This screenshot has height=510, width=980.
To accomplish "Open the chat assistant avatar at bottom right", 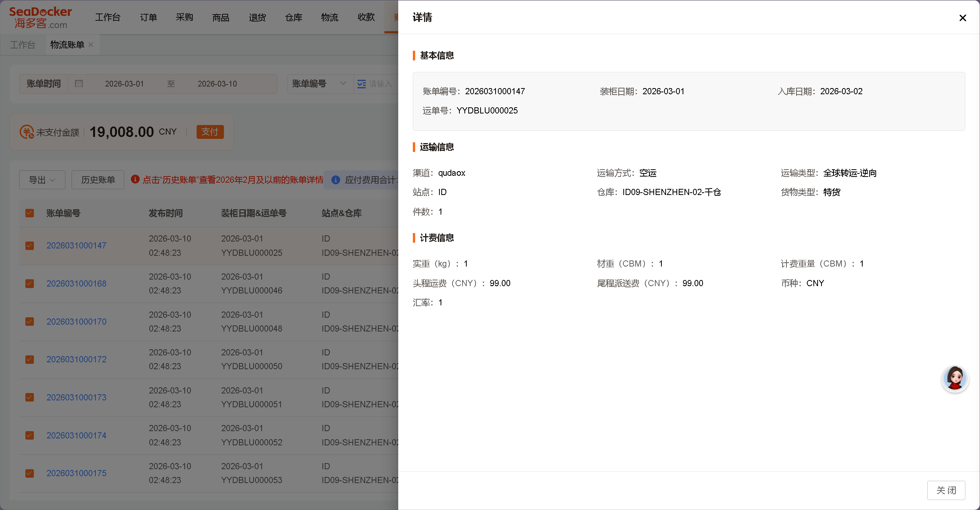I will point(955,379).
